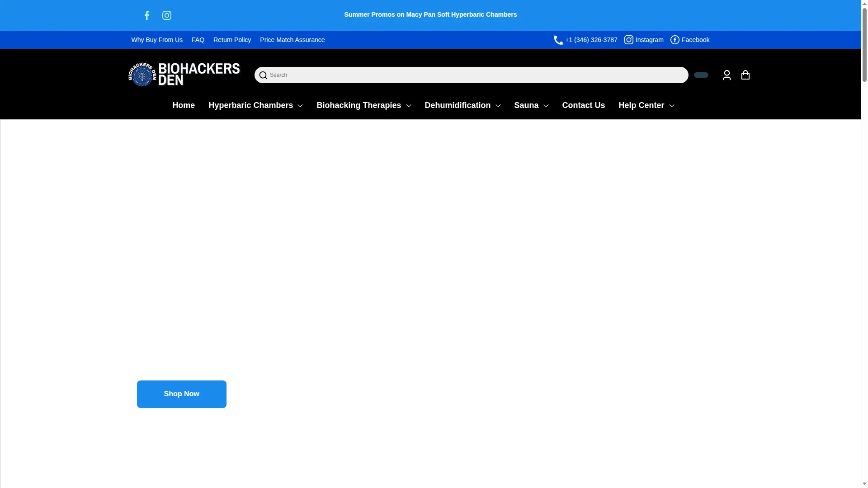Click the scrollbar up arrow
This screenshot has height=488, width=868.
click(864, 4)
